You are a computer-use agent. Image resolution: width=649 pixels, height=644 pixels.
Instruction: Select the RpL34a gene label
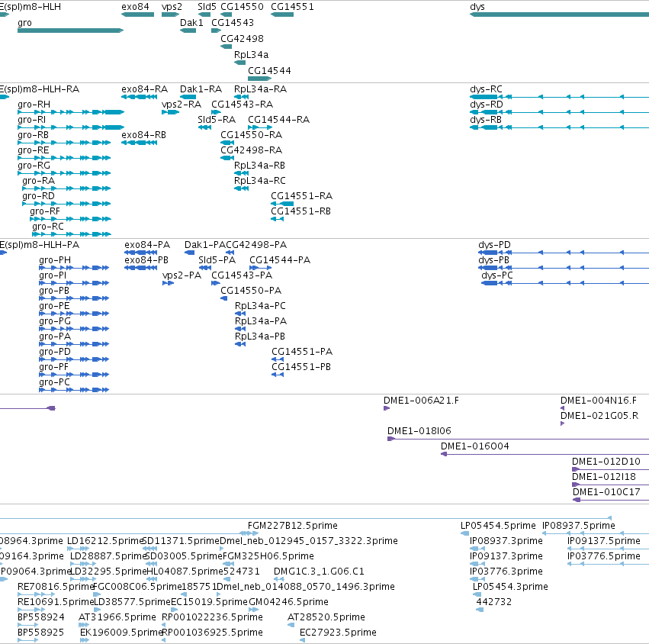click(251, 55)
